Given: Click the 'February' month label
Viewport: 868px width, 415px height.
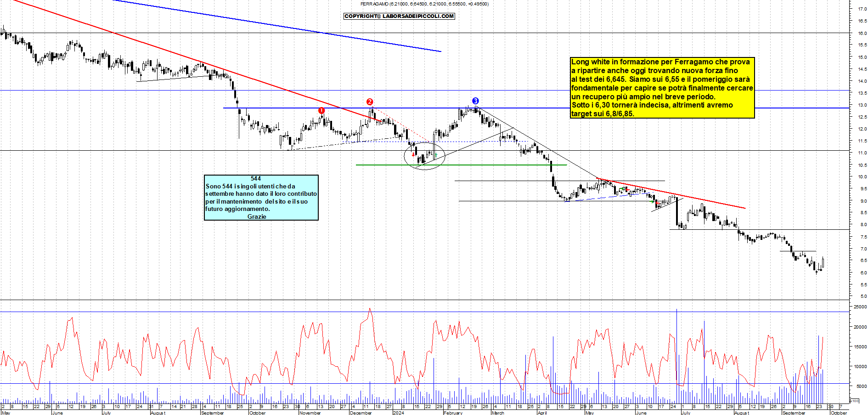Looking at the screenshot, I should (453, 413).
